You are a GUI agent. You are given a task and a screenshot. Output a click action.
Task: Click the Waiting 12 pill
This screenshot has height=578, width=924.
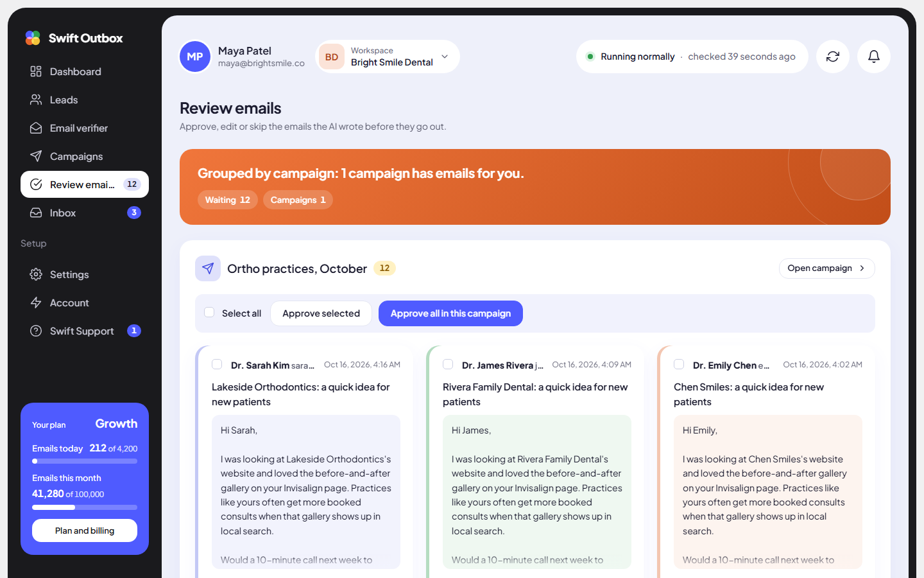(228, 200)
